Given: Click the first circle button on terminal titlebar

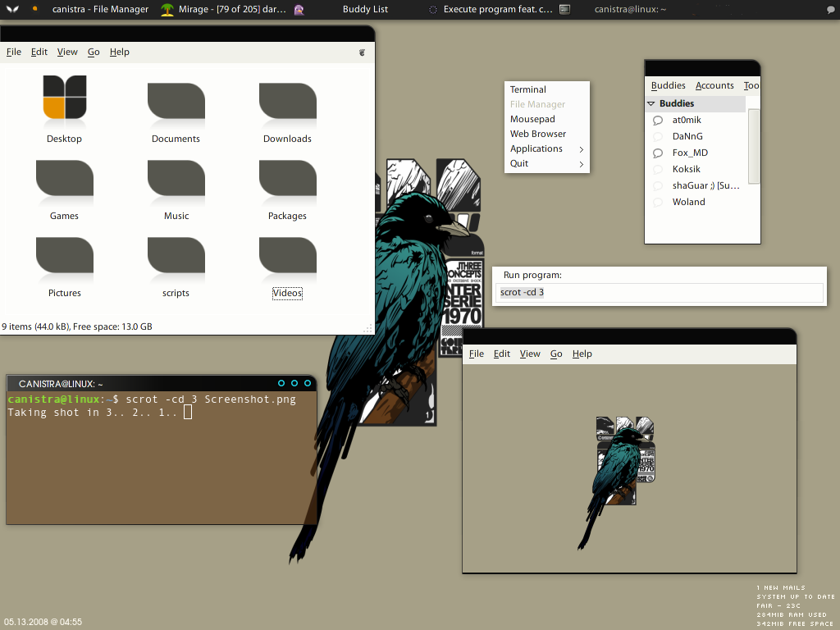Looking at the screenshot, I should pyautogui.click(x=281, y=383).
